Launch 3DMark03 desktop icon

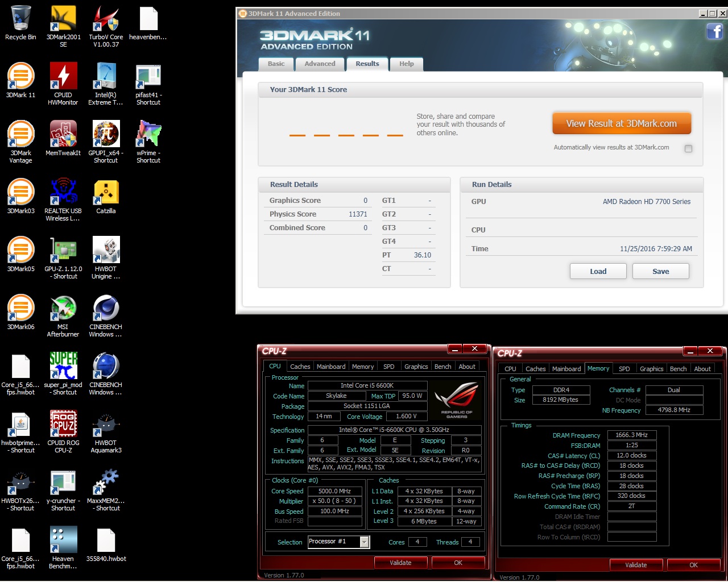point(20,192)
